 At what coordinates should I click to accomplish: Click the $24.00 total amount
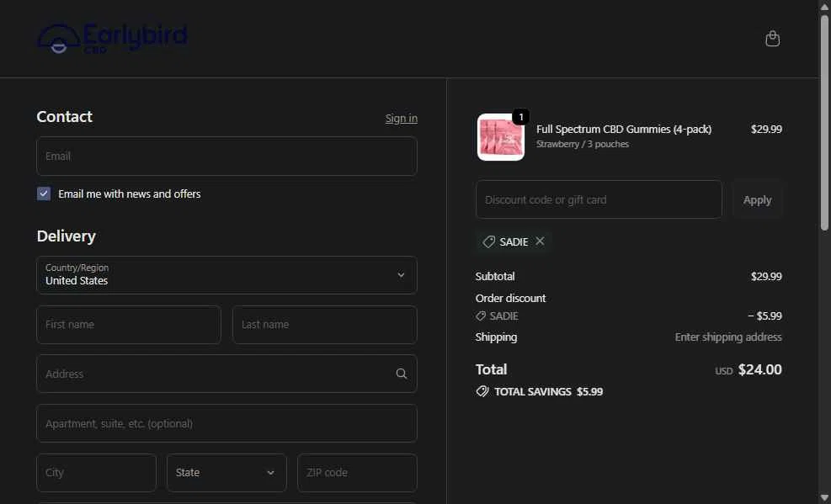(x=760, y=369)
